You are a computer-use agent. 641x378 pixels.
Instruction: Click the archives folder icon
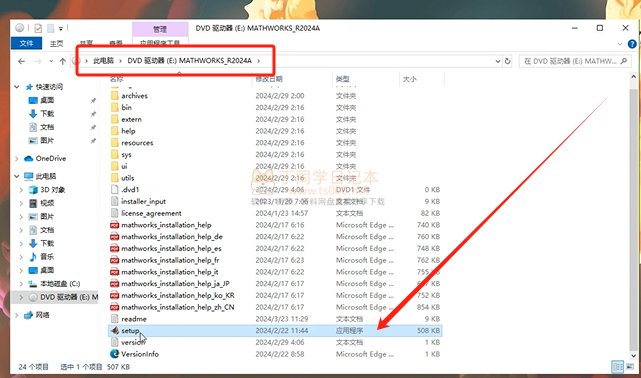click(x=114, y=96)
